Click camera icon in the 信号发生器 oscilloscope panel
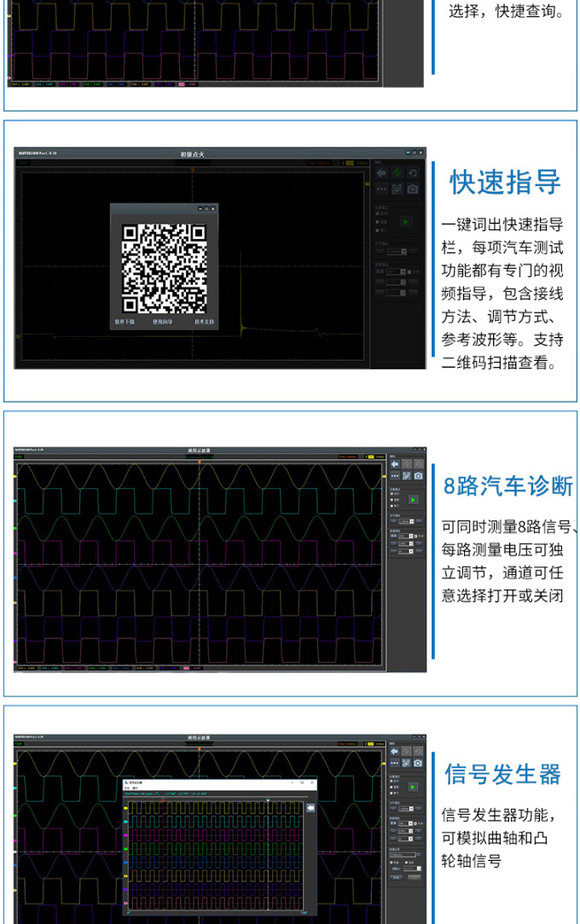The image size is (580, 924). click(418, 763)
